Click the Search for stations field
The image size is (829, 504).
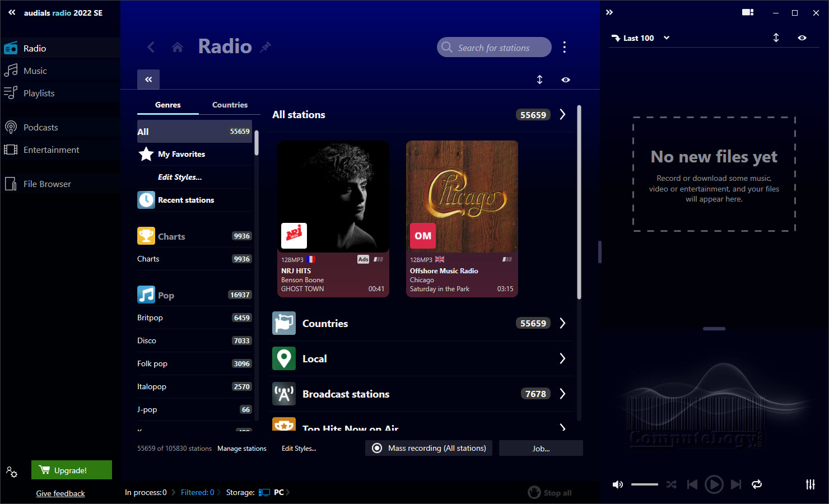pyautogui.click(x=493, y=47)
